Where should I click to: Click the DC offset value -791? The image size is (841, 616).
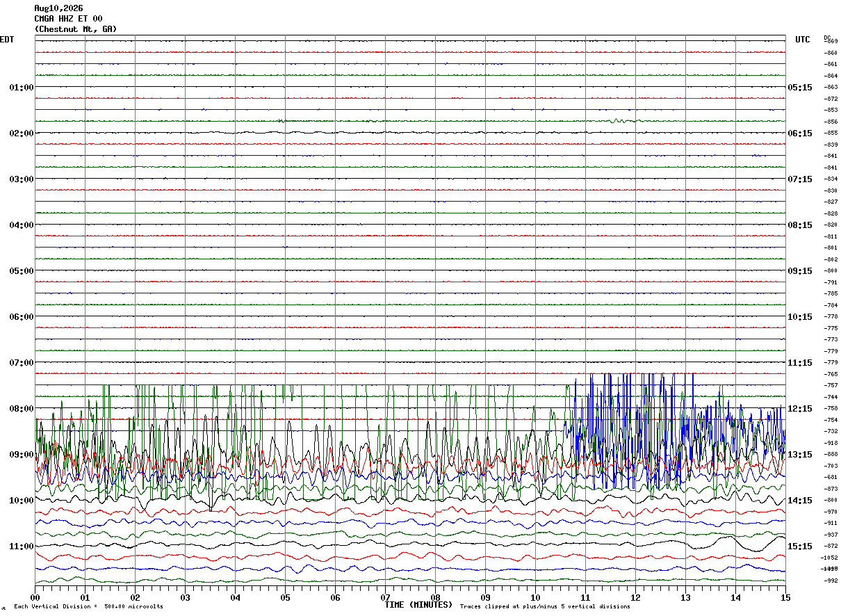(x=831, y=282)
